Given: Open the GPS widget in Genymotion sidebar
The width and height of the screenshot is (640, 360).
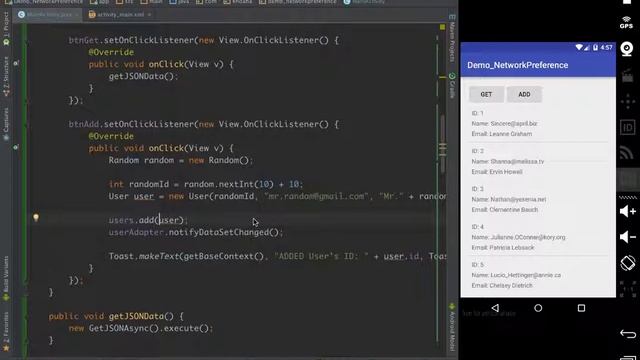Looking at the screenshot, I should tap(627, 22).
